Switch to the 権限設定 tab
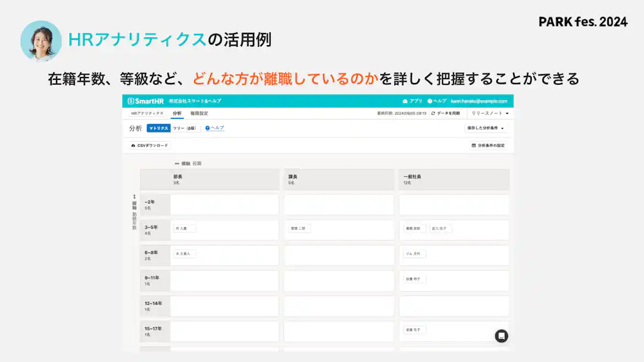 pyautogui.click(x=200, y=113)
